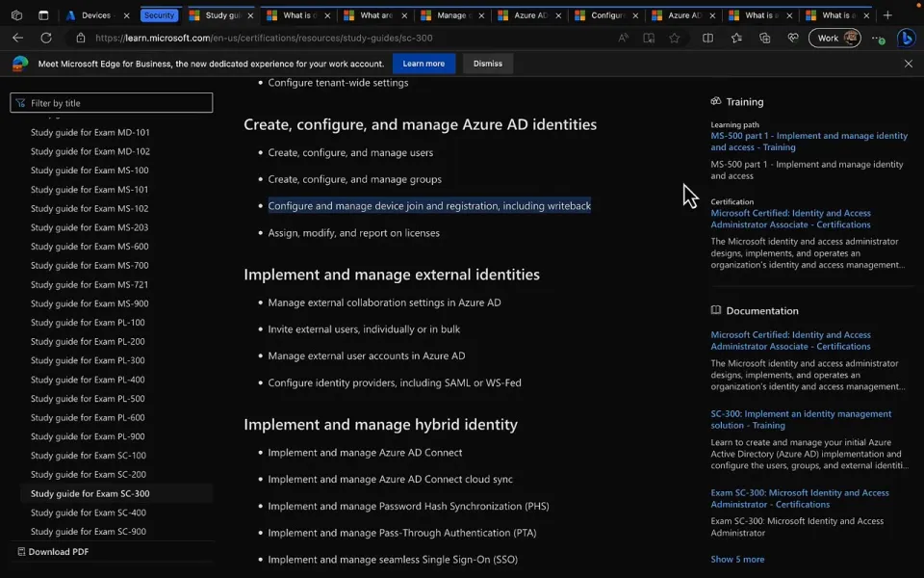
Task: Open Study guide for Exam PL-400
Action: click(88, 380)
